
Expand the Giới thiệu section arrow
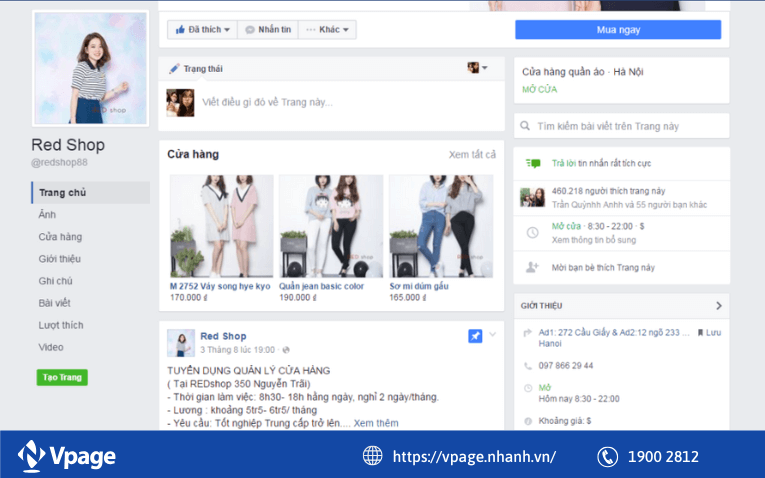tap(718, 305)
